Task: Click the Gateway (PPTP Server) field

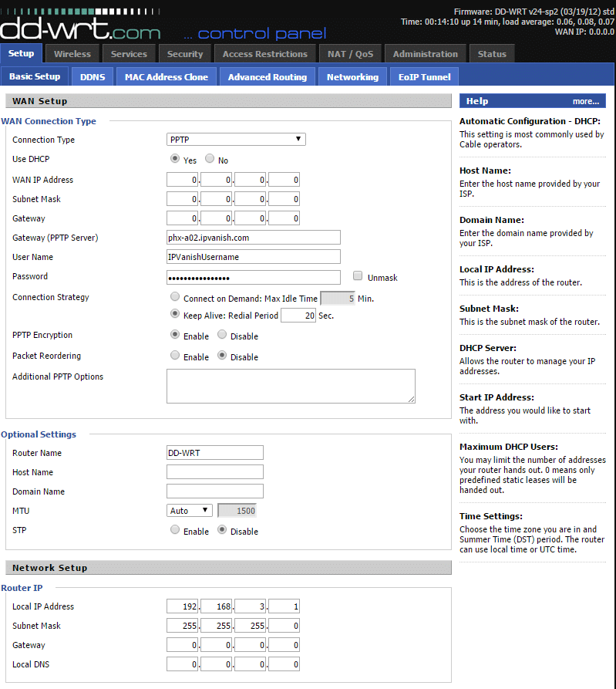Action: pyautogui.click(x=253, y=238)
